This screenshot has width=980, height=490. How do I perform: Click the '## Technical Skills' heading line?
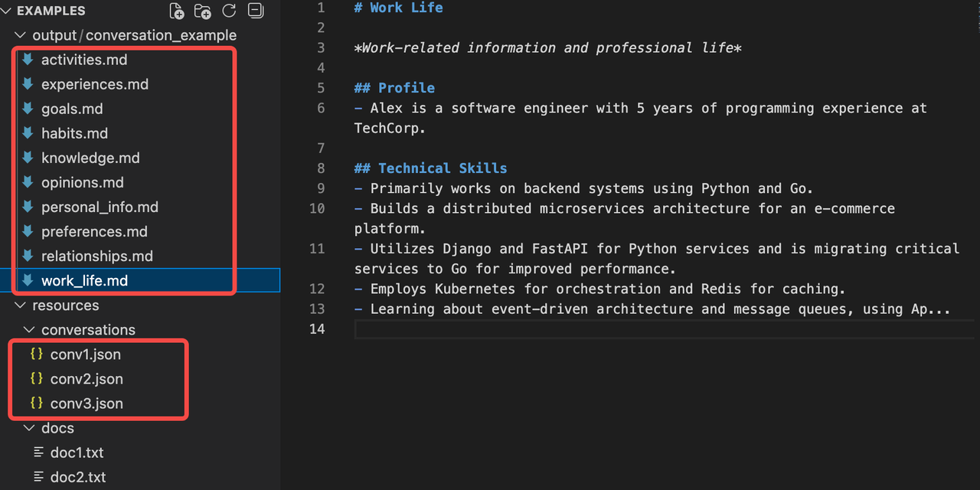coord(430,168)
